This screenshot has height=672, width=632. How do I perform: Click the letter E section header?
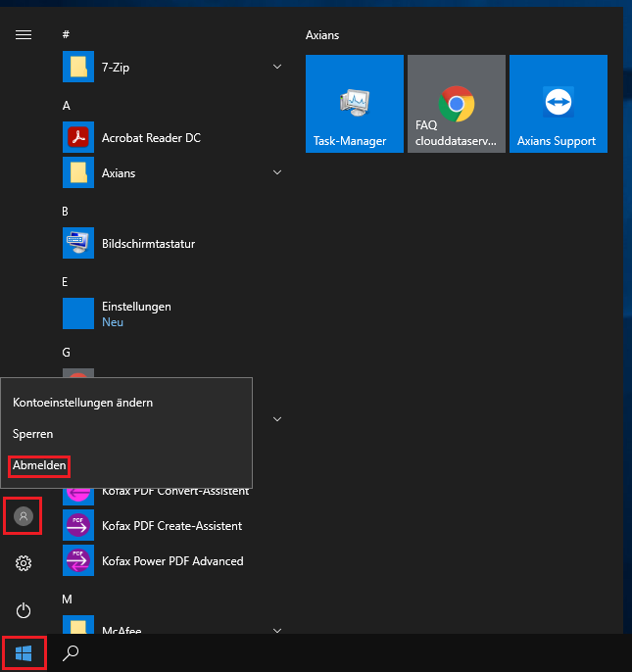click(65, 282)
